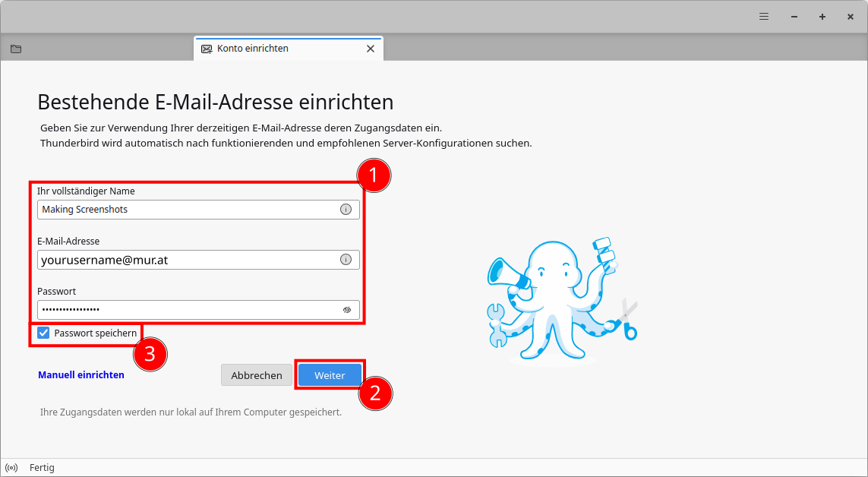This screenshot has height=477, width=868.
Task: Reveal password using the eye icon
Action: [346, 310]
